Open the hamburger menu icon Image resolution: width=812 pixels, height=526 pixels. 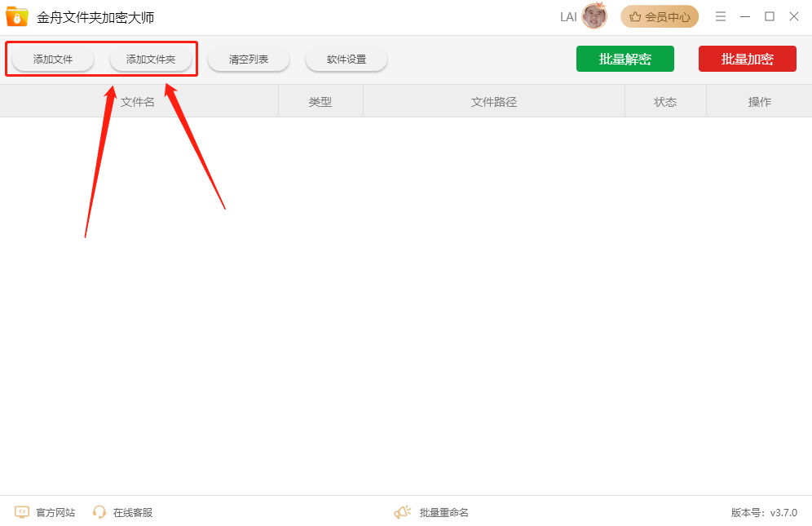tap(721, 16)
